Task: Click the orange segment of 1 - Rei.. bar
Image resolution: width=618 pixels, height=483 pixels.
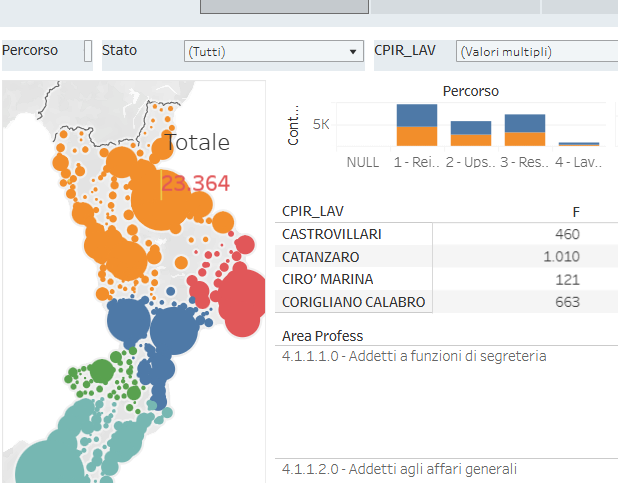Action: [x=417, y=136]
